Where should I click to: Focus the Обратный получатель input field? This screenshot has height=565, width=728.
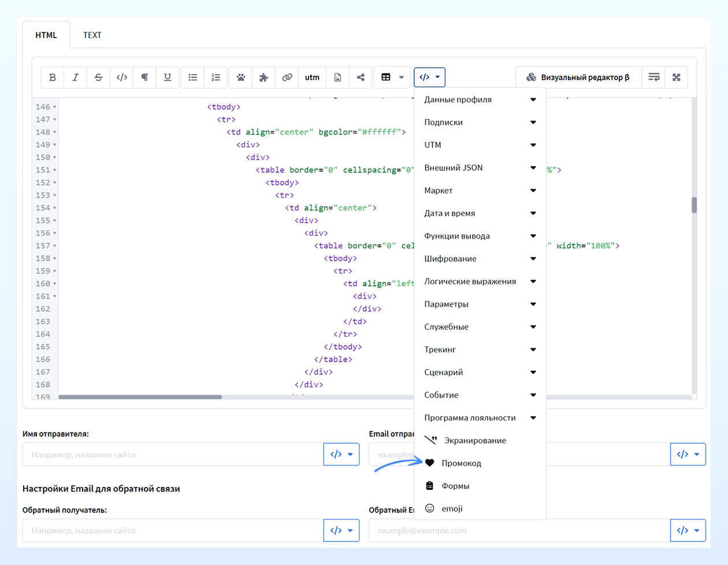coord(173,530)
